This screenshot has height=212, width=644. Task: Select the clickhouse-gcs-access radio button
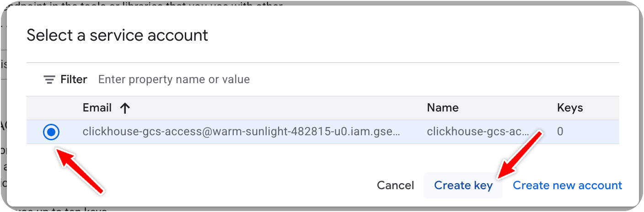coord(51,132)
